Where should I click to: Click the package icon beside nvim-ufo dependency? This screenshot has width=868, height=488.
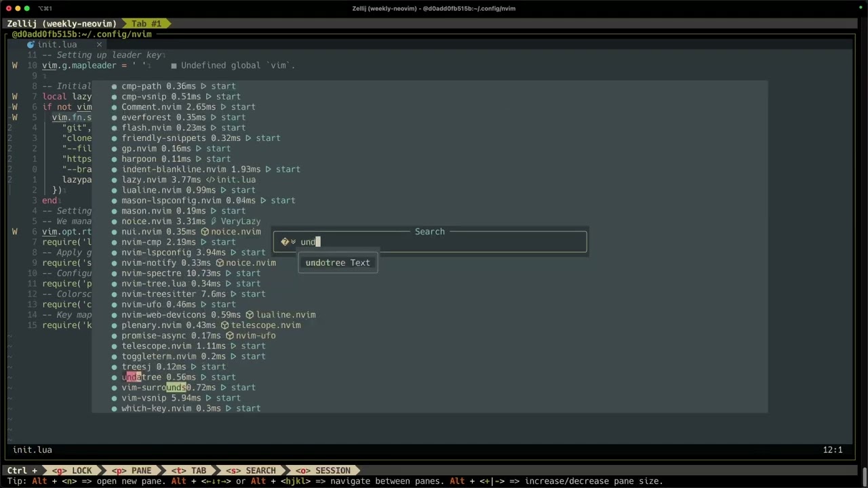230,336
